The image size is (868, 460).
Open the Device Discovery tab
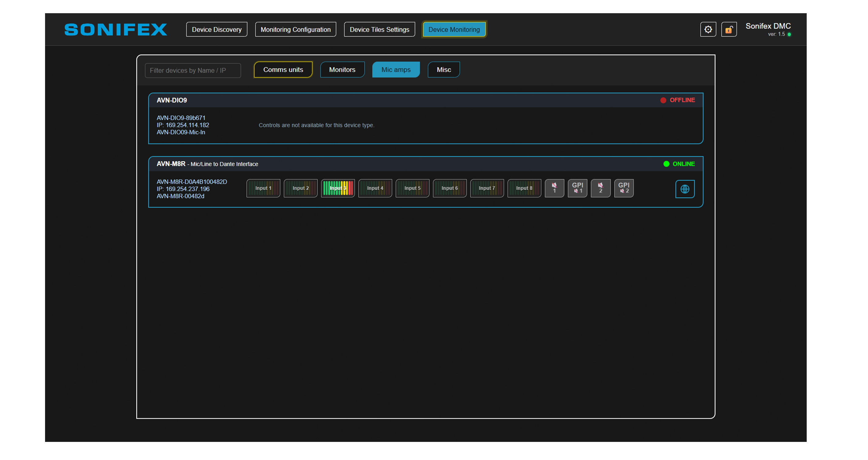click(x=217, y=29)
